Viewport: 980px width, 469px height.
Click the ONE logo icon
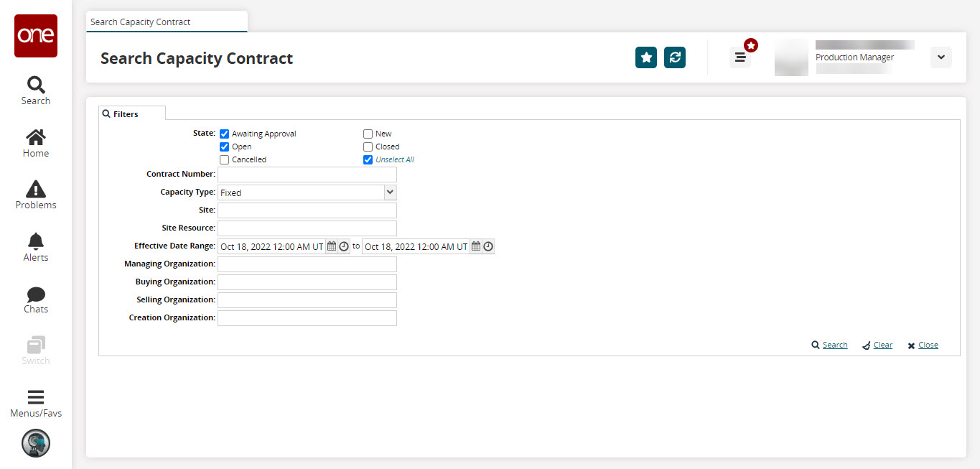tap(36, 36)
